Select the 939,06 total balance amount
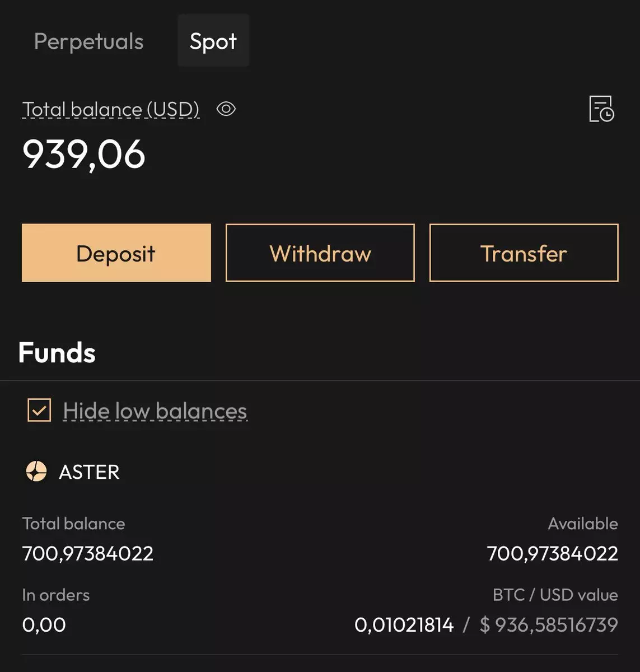Viewport: 640px width, 672px height. pyautogui.click(x=84, y=154)
